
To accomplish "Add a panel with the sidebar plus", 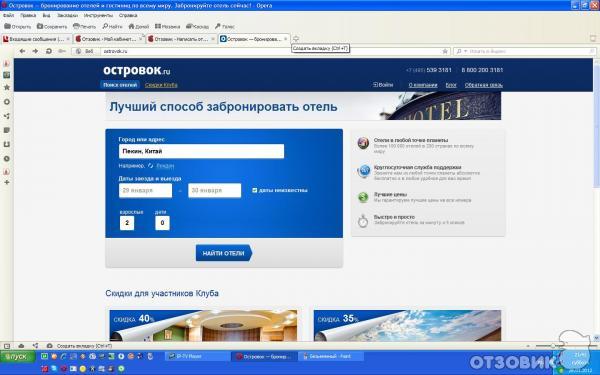I will click(7, 183).
